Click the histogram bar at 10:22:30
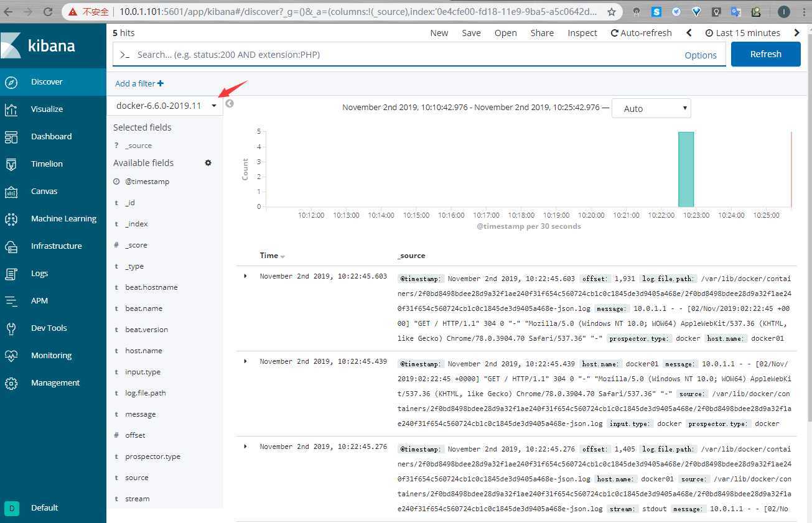Image resolution: width=812 pixels, height=523 pixels. (686, 169)
